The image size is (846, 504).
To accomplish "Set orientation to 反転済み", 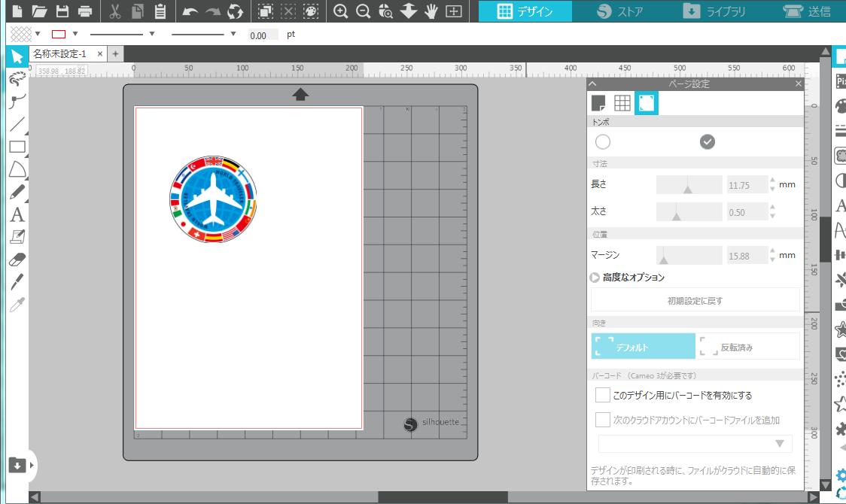I will point(747,346).
